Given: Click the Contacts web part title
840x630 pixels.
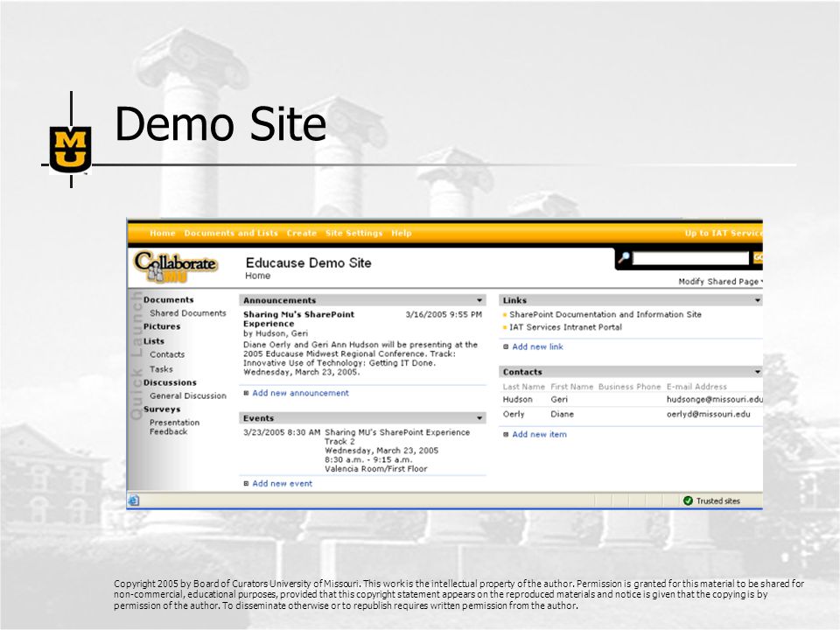Looking at the screenshot, I should pos(522,372).
